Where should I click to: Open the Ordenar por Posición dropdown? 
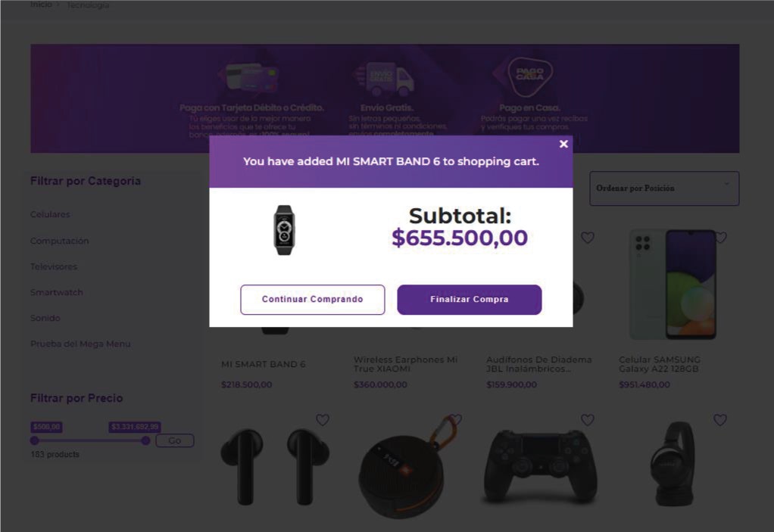tap(664, 188)
